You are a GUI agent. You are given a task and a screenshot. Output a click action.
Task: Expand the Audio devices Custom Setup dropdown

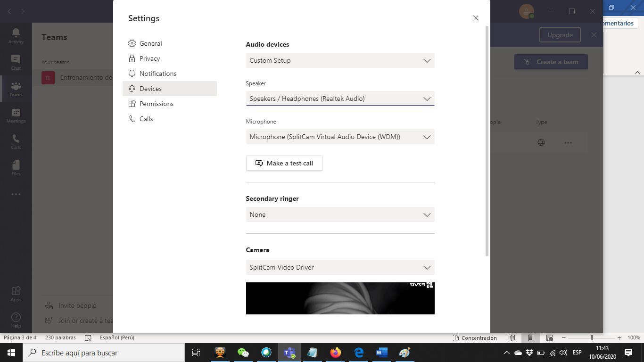click(x=340, y=60)
